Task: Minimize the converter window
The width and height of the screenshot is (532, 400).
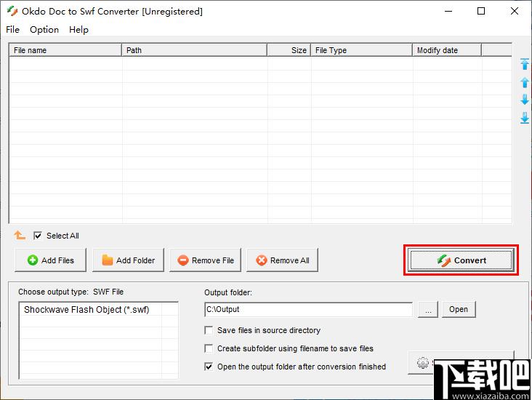Action: [448, 11]
